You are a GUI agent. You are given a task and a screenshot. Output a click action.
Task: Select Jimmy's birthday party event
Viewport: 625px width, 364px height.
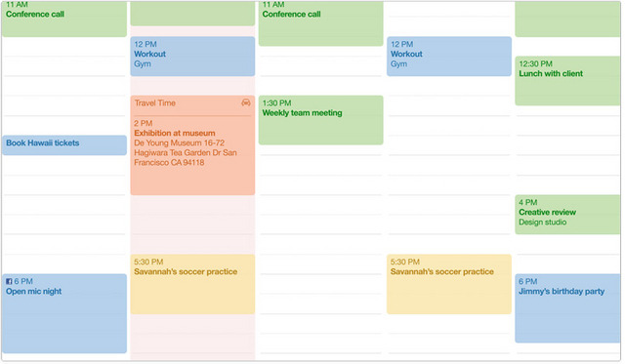click(x=568, y=308)
